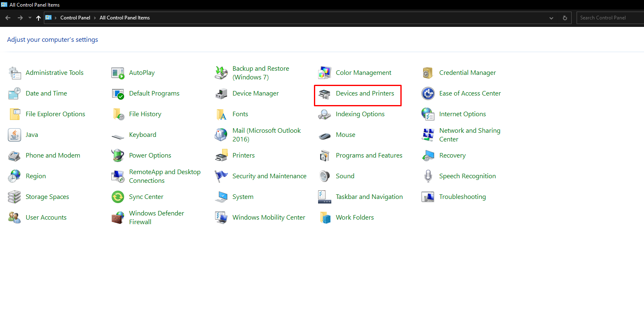Click the refresh button in the address bar
Image resolution: width=644 pixels, height=323 pixels.
tap(565, 18)
